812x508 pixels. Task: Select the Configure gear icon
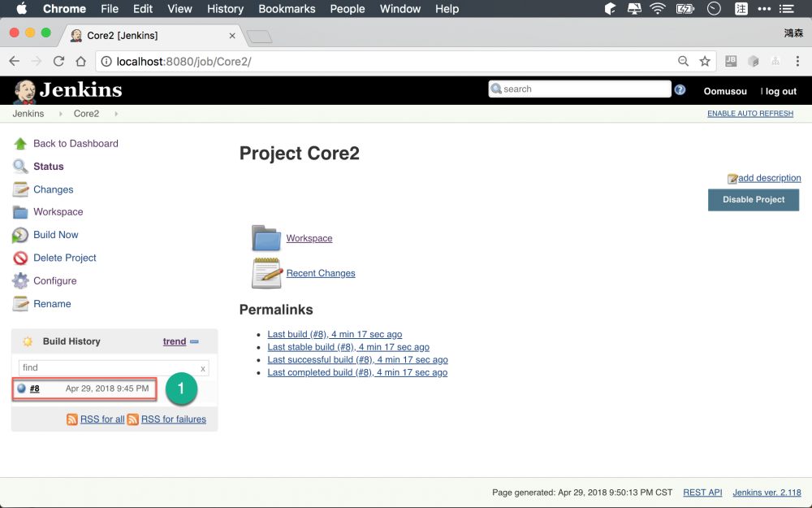click(x=19, y=280)
